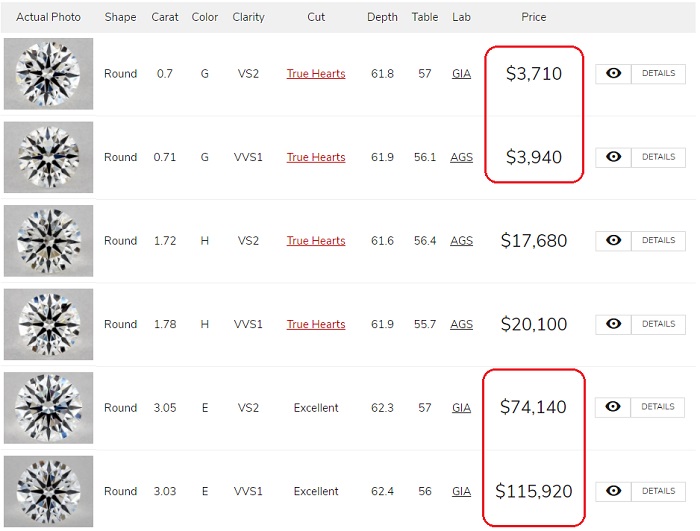Viewport: 700px width, 531px height.
Task: Click the eye icon for the $3,940 diamond
Action: click(x=613, y=157)
